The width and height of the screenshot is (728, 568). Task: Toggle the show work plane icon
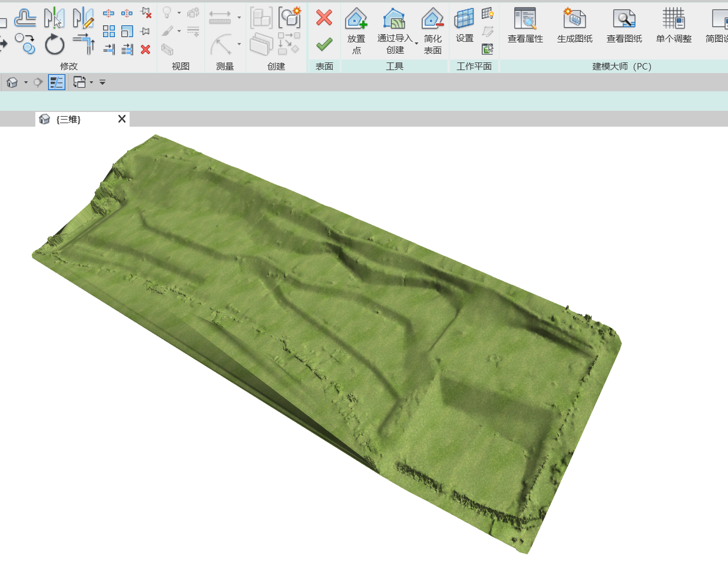click(487, 13)
